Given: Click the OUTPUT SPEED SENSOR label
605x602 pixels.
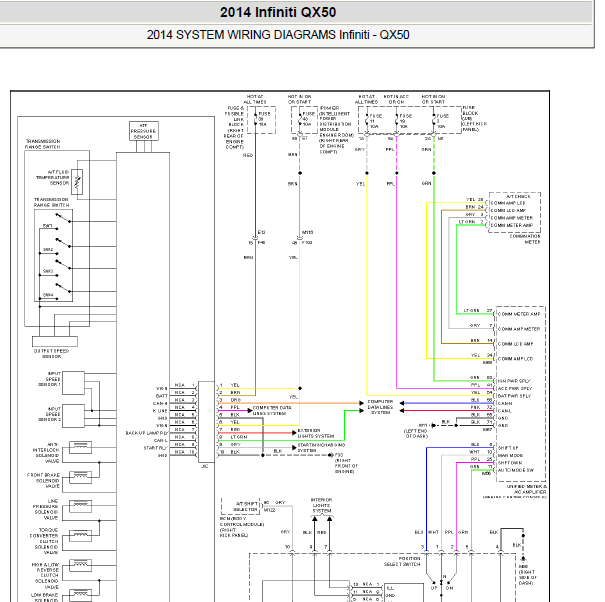Looking at the screenshot, I should pos(51,353).
